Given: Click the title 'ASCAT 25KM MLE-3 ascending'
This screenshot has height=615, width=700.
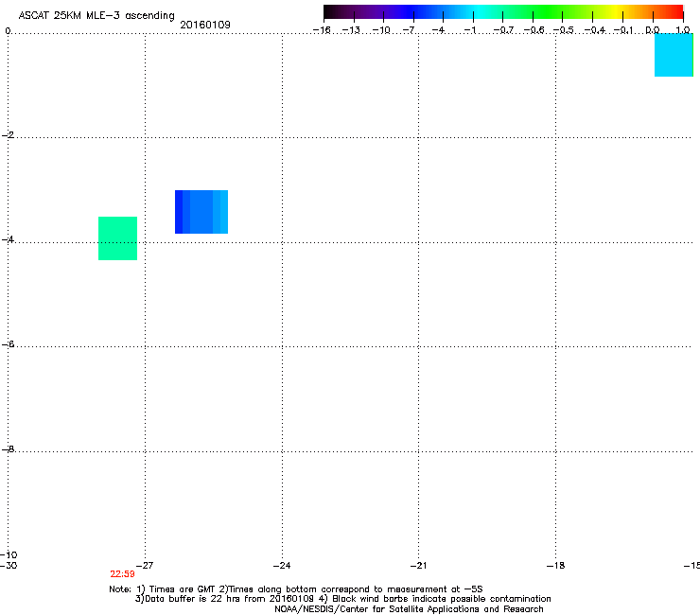Looking at the screenshot, I should pos(96,16).
